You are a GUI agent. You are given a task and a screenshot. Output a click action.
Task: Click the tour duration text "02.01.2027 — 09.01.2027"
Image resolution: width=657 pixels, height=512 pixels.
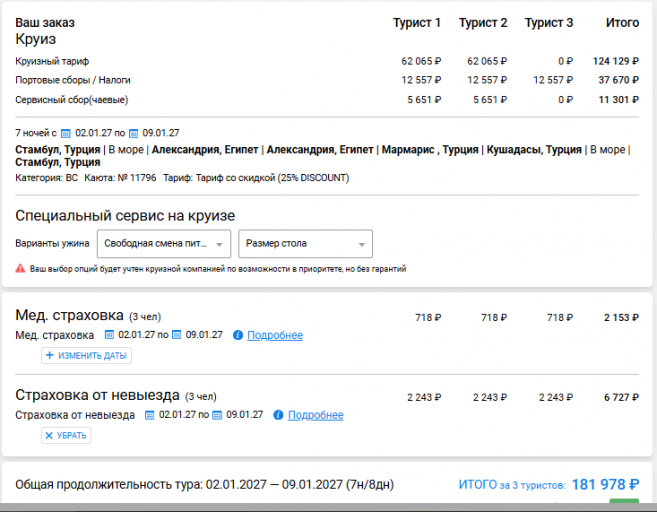[274, 484]
